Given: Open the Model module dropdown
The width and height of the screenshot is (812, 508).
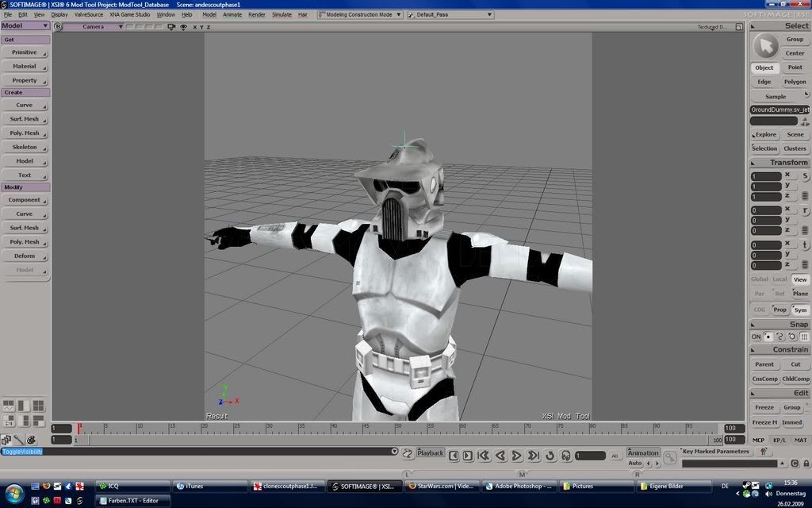Looking at the screenshot, I should (x=25, y=25).
